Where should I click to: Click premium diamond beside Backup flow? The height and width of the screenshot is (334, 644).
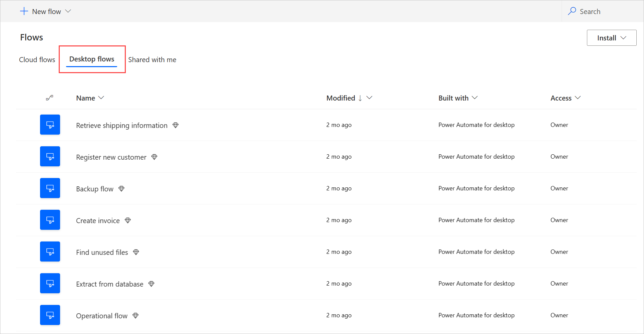pyautogui.click(x=121, y=189)
